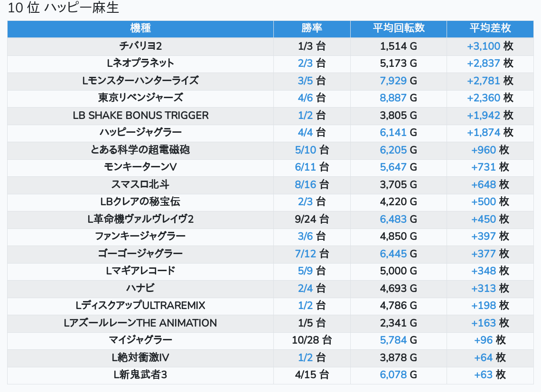541x392 pixels.
Task: Open the 7,929 spin count link
Action: 393,81
